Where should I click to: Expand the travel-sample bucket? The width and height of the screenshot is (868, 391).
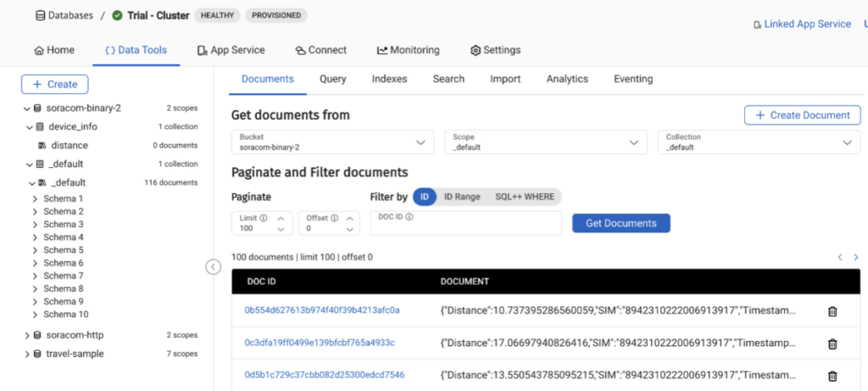27,354
